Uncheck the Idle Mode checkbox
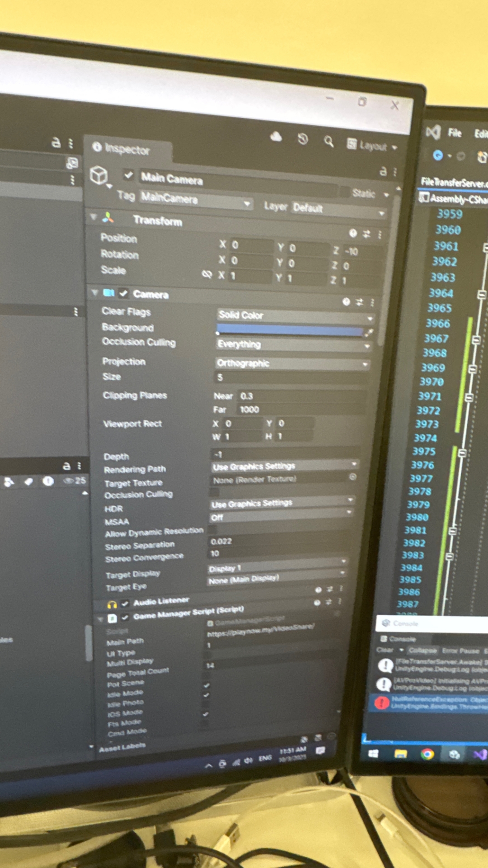The height and width of the screenshot is (868, 488). (x=206, y=695)
